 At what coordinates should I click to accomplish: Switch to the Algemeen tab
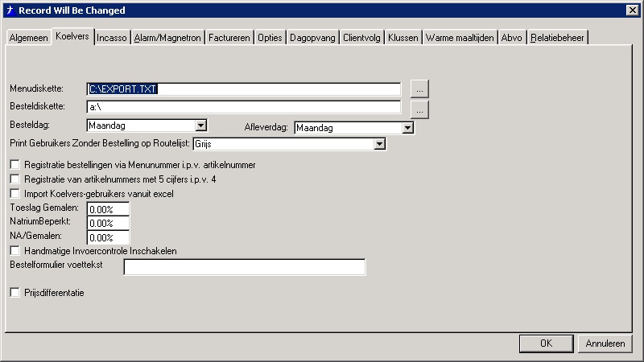click(x=29, y=38)
